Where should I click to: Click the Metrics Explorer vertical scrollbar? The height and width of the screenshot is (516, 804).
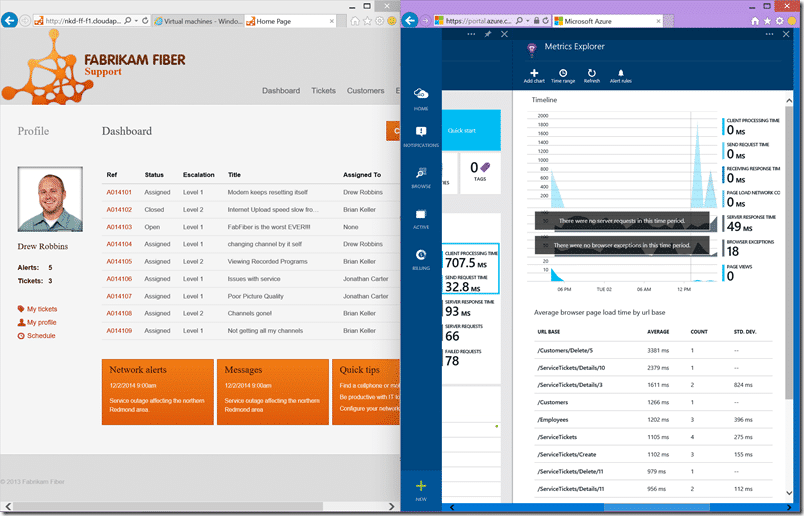[789, 252]
